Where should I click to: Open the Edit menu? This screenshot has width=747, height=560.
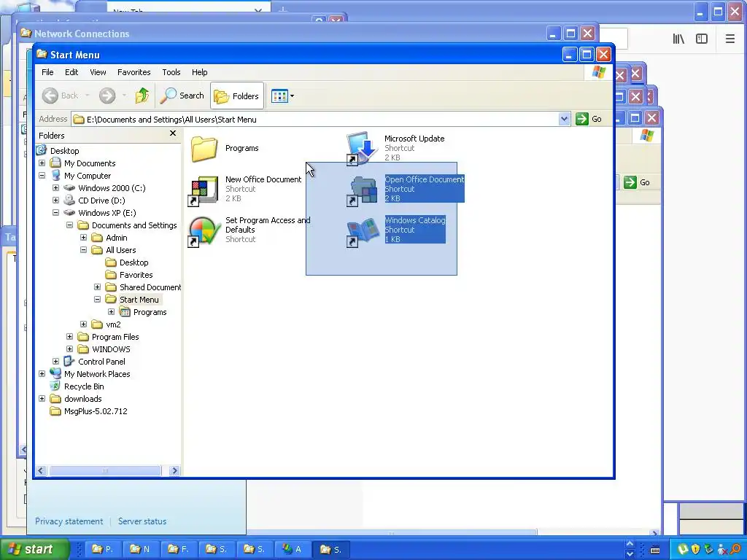71,72
